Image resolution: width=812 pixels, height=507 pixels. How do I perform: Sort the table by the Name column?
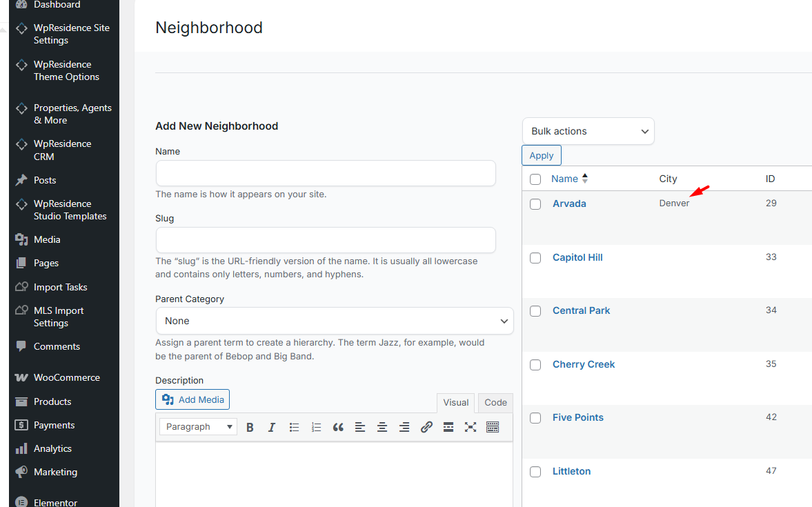point(564,179)
